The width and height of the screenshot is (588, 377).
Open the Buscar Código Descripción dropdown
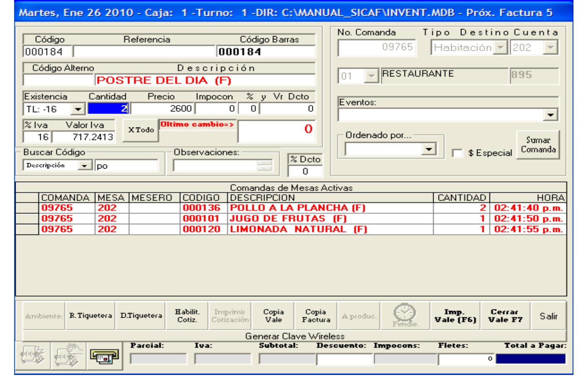point(84,166)
